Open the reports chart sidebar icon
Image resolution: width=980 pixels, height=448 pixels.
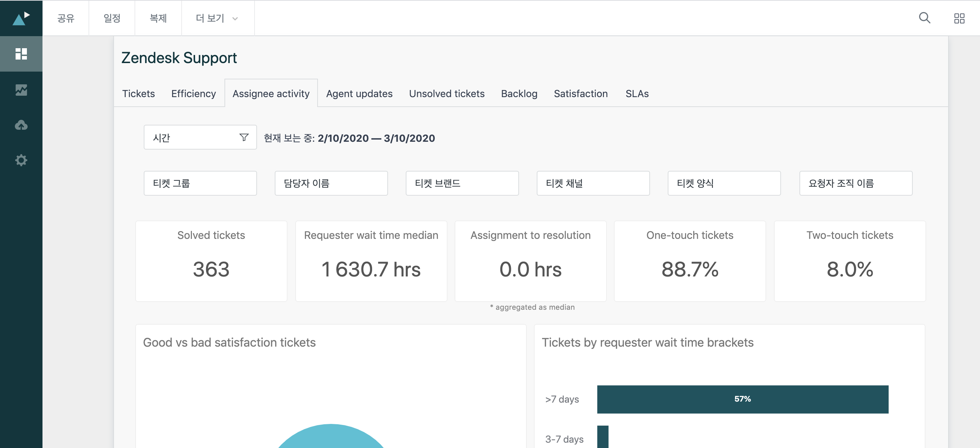coord(21,90)
